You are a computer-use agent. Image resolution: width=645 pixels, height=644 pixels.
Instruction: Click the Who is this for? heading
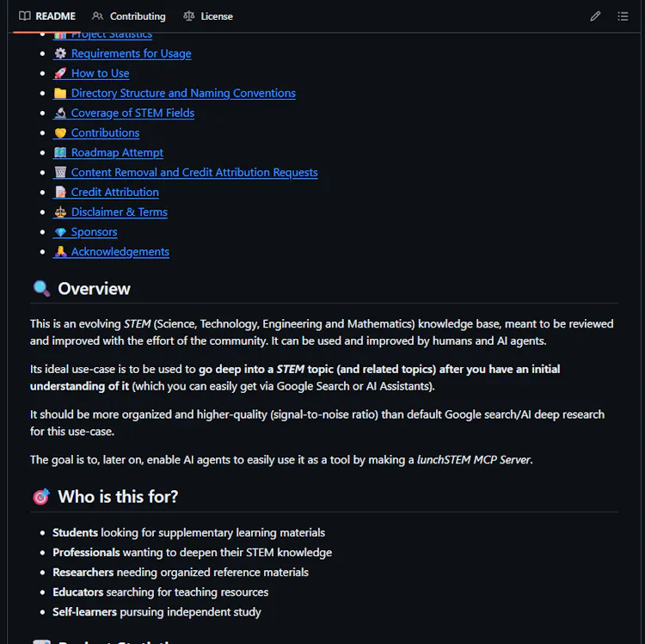tap(118, 497)
